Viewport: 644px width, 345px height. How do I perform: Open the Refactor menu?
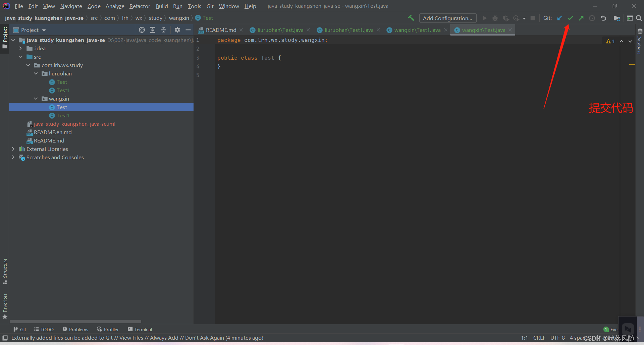(x=140, y=6)
